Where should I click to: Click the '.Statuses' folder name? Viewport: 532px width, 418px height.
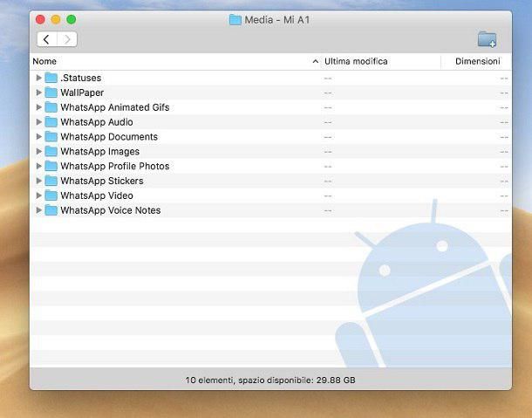tap(81, 78)
